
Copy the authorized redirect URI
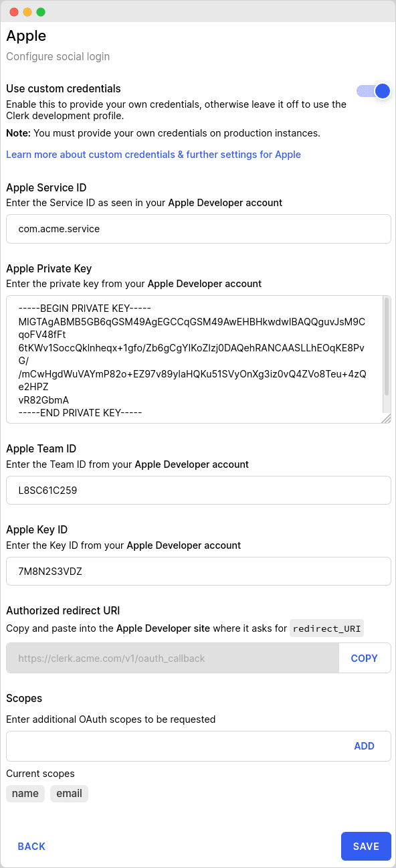click(x=365, y=658)
